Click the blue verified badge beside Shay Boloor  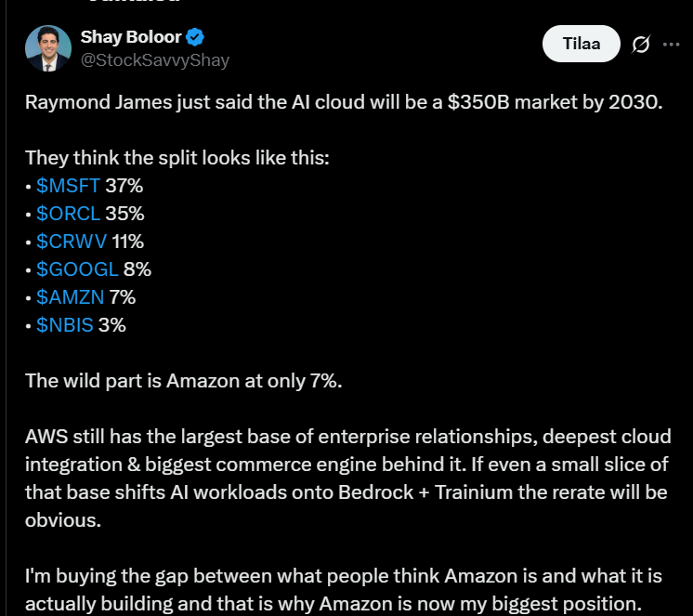[x=196, y=38]
